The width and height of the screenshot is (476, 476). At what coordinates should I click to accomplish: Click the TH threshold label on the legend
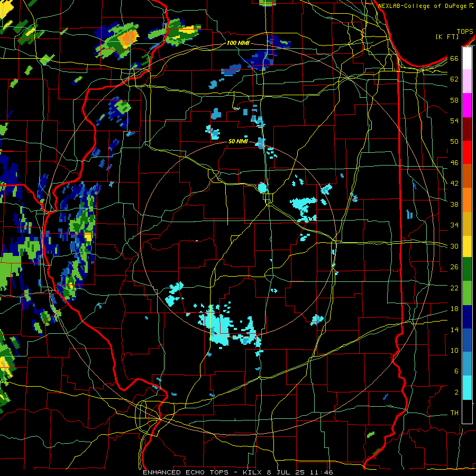tap(454, 413)
